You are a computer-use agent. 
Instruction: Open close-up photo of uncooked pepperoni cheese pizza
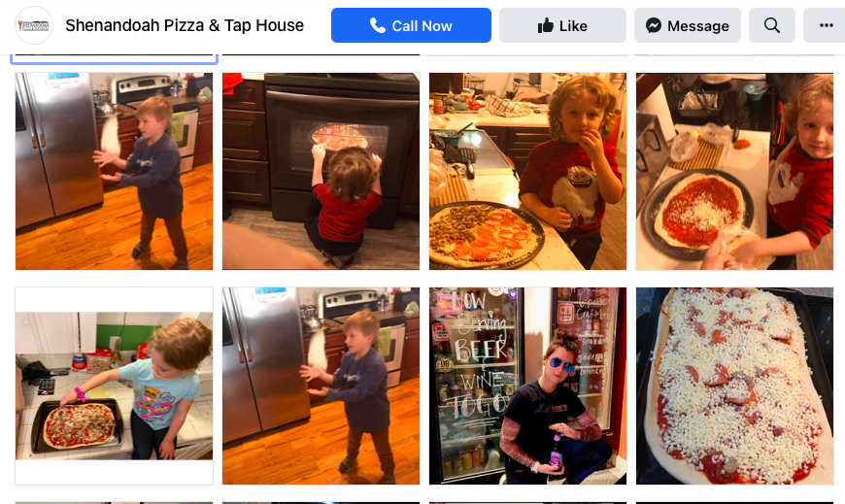click(x=734, y=386)
